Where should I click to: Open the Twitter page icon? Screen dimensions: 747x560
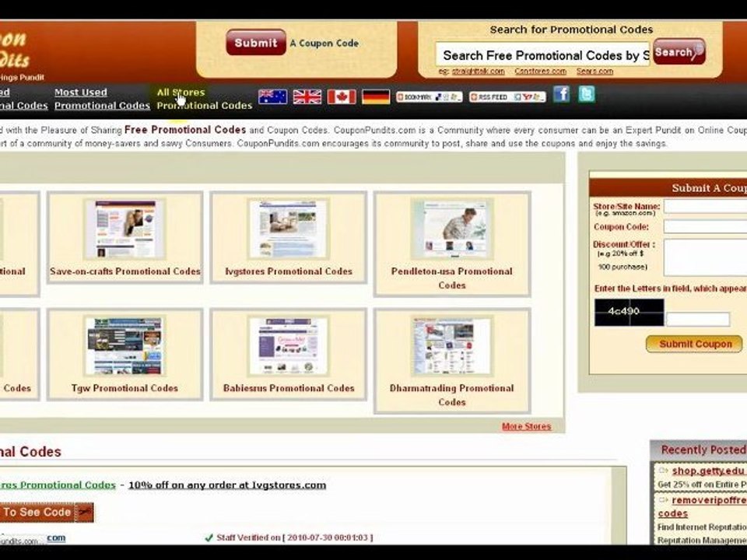[587, 94]
